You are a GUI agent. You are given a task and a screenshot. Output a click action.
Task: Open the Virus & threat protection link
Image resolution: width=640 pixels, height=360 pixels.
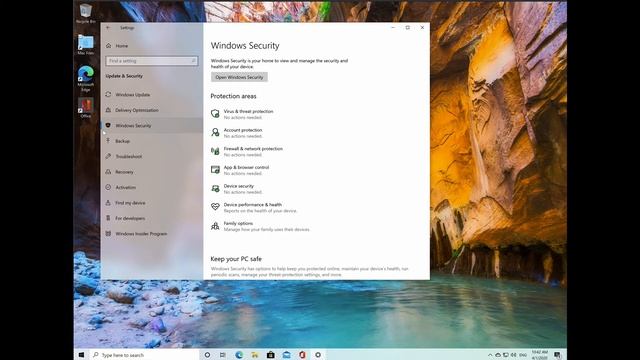point(248,111)
